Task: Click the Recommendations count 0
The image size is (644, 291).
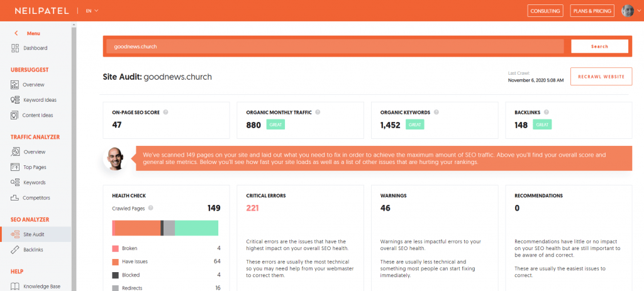Action: 517,208
